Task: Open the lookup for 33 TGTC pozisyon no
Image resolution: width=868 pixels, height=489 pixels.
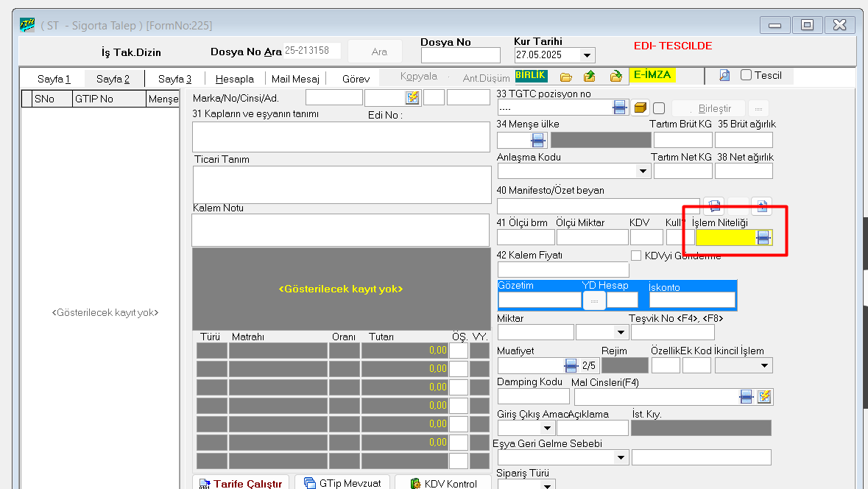Action: tap(620, 108)
